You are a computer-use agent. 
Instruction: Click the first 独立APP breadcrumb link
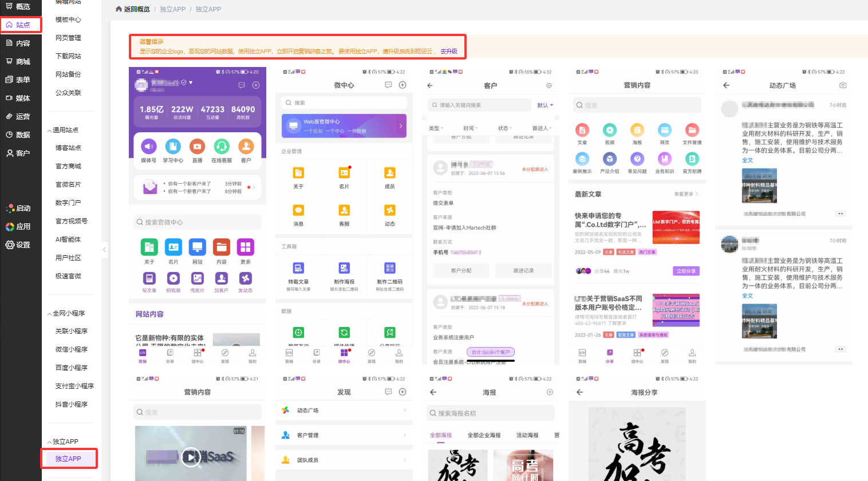(x=172, y=9)
